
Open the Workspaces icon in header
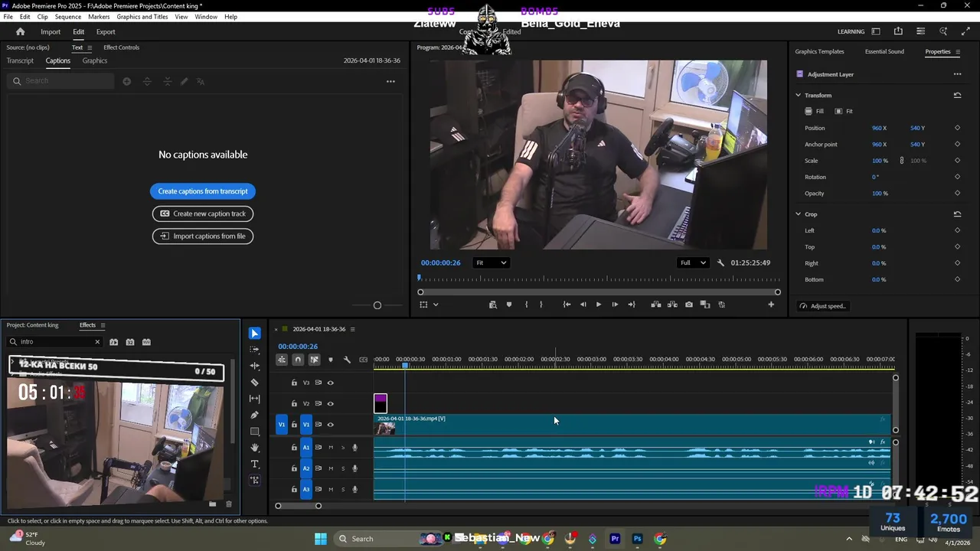tap(876, 31)
